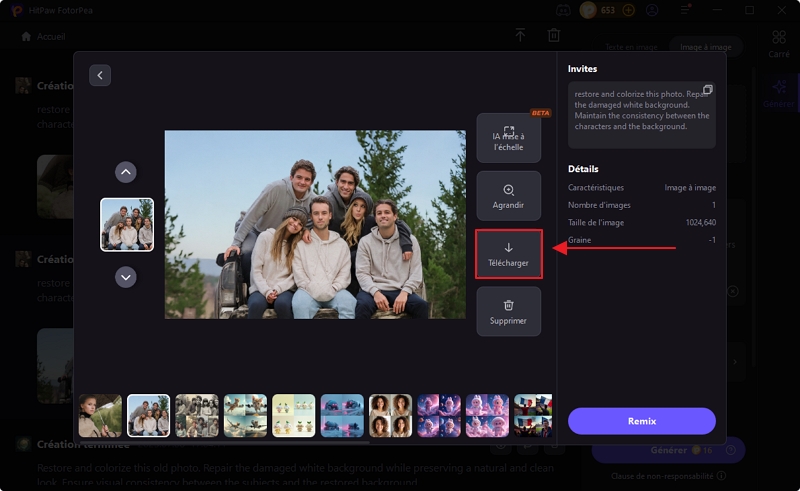Open the main group photo preview
Screen dimensions: 800x491
coord(315,224)
